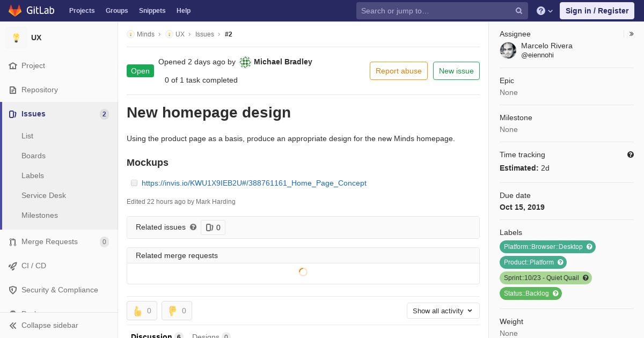Open the Groups menu in navbar
The image size is (644, 338).
pyautogui.click(x=116, y=11)
